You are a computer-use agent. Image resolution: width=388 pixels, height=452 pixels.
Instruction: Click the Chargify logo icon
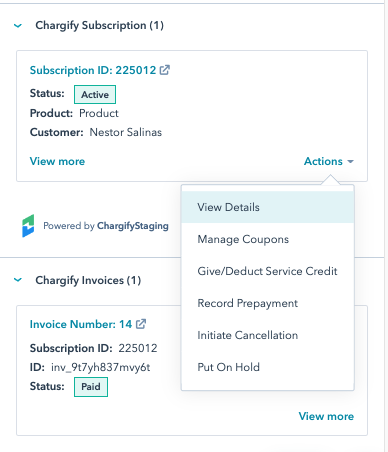(28, 226)
